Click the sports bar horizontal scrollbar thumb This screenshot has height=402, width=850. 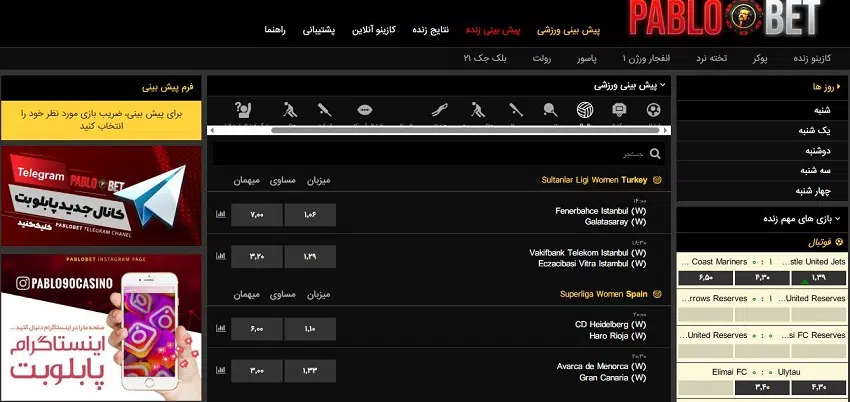click(465, 131)
